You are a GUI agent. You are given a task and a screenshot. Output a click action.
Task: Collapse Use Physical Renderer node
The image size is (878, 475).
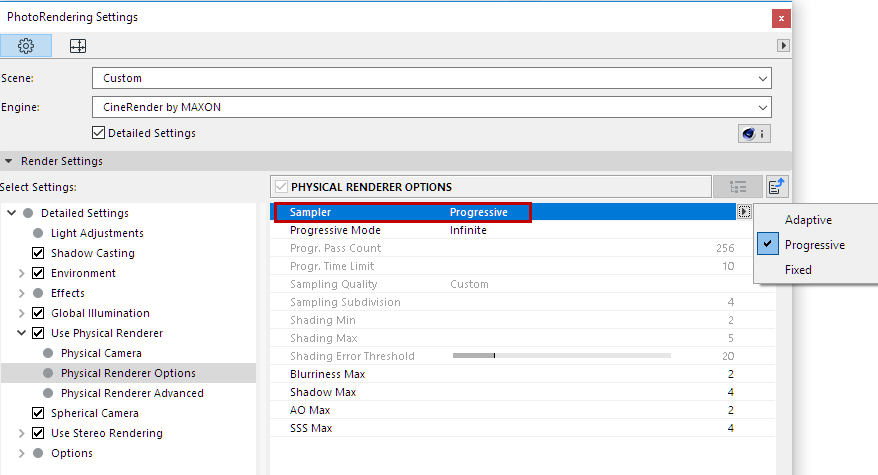(21, 333)
